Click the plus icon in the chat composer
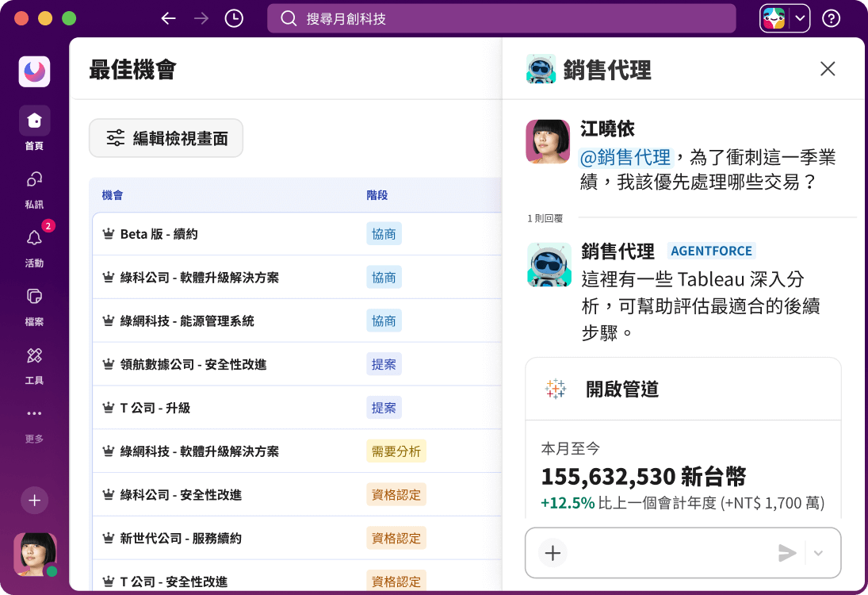Viewport: 868px width, 595px height. click(x=553, y=552)
